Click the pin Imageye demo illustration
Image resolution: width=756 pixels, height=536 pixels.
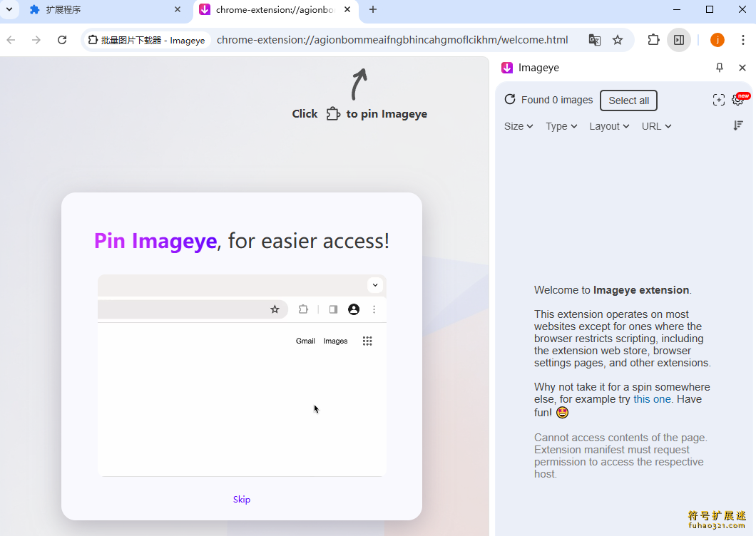click(242, 376)
